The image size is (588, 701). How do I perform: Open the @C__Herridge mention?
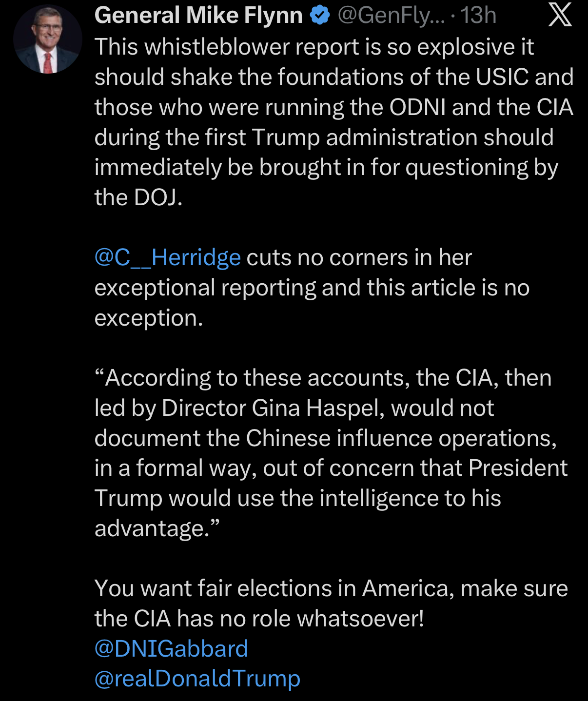(x=167, y=258)
